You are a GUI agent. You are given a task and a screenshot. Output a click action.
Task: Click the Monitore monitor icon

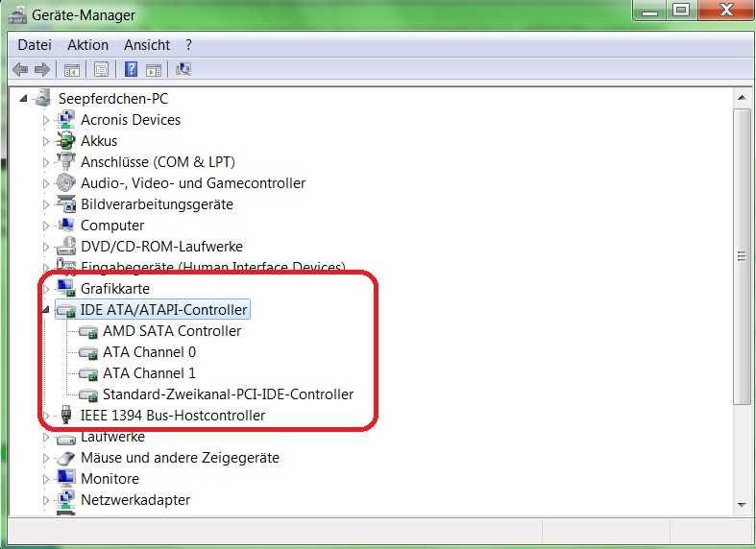pyautogui.click(x=65, y=478)
